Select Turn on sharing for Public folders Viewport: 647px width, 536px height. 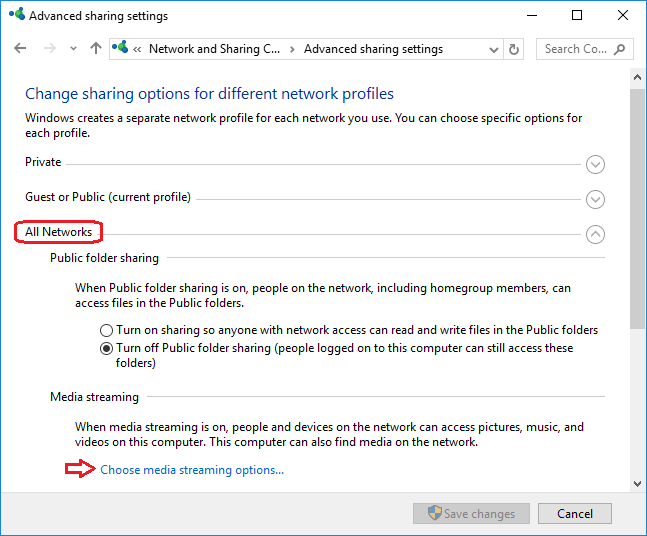(x=107, y=330)
